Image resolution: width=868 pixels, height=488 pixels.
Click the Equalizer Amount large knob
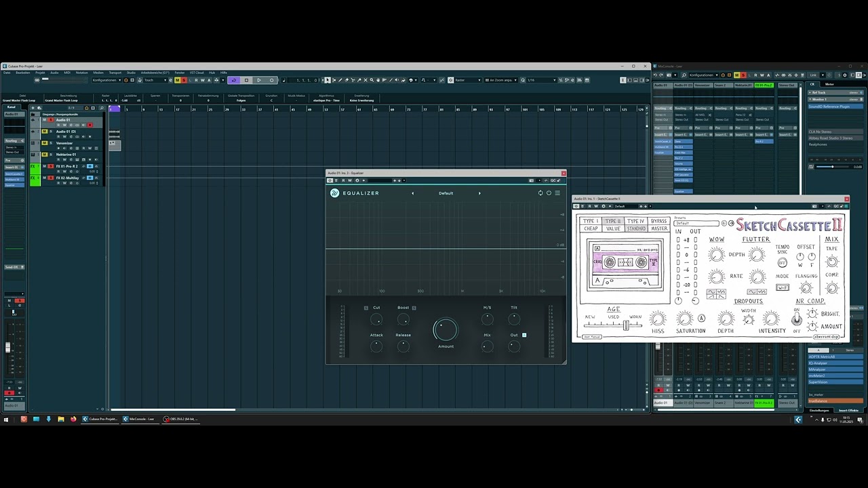(x=446, y=329)
